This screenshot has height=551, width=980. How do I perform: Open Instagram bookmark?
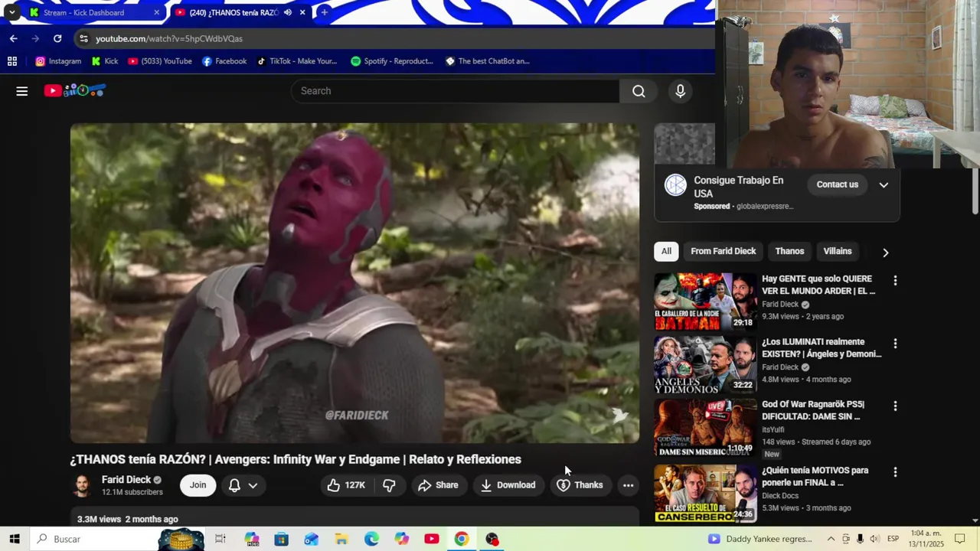(x=58, y=61)
